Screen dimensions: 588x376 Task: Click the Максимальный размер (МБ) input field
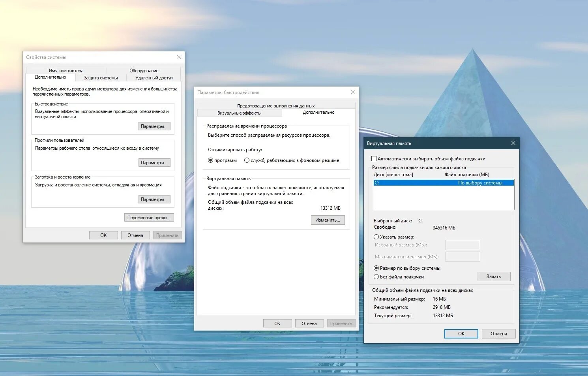pyautogui.click(x=463, y=257)
